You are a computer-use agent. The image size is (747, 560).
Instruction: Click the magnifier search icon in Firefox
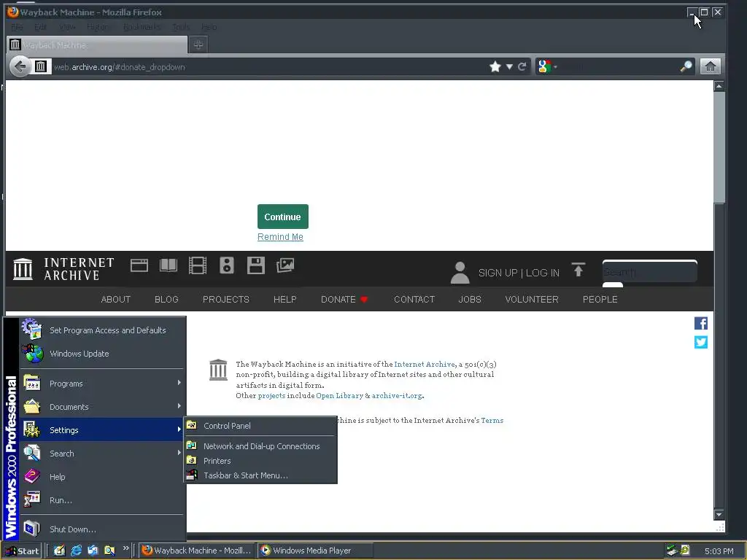click(686, 66)
